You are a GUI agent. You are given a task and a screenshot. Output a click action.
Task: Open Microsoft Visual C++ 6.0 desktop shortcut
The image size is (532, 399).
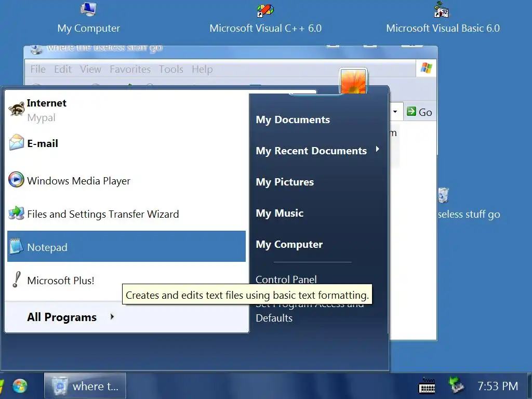coord(265,10)
